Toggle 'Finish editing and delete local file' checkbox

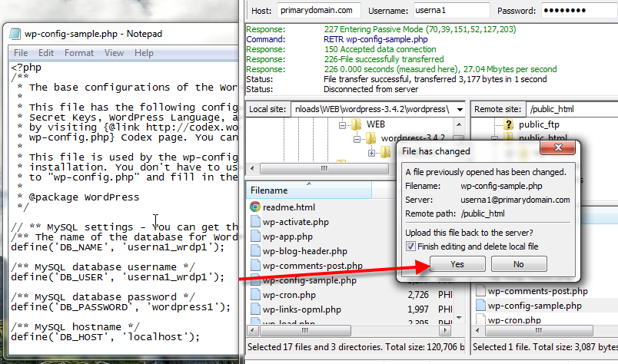(x=411, y=247)
